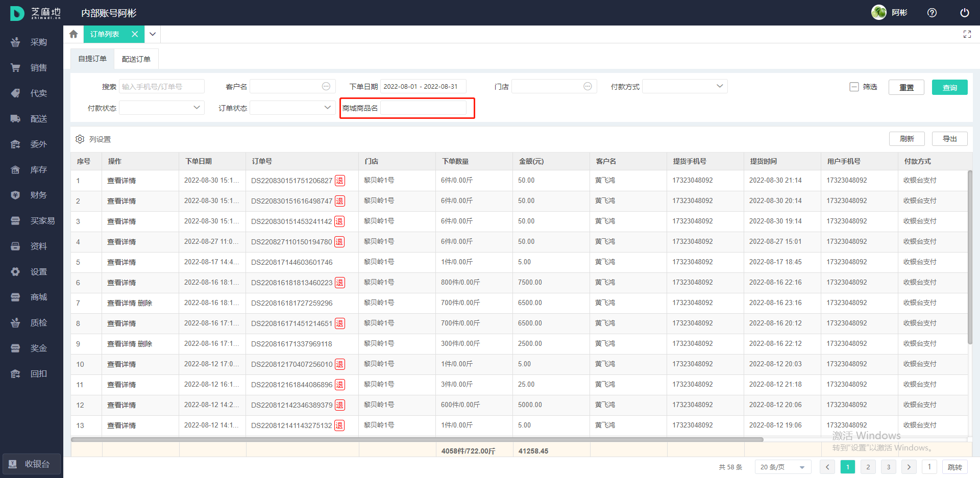Expand the open tabs dropdown chevron
Viewport: 980px width, 478px height.
[153, 34]
